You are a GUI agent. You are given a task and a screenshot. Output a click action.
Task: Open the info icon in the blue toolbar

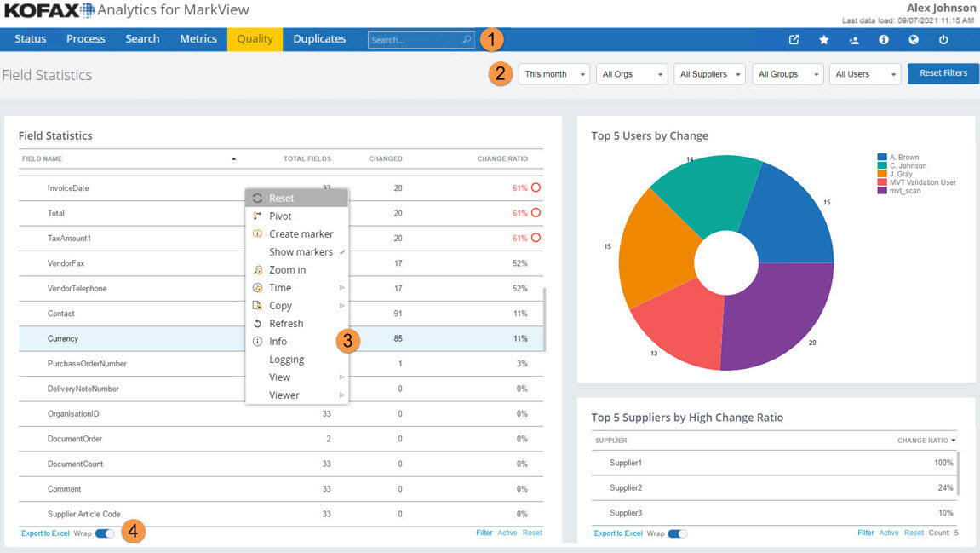point(884,39)
